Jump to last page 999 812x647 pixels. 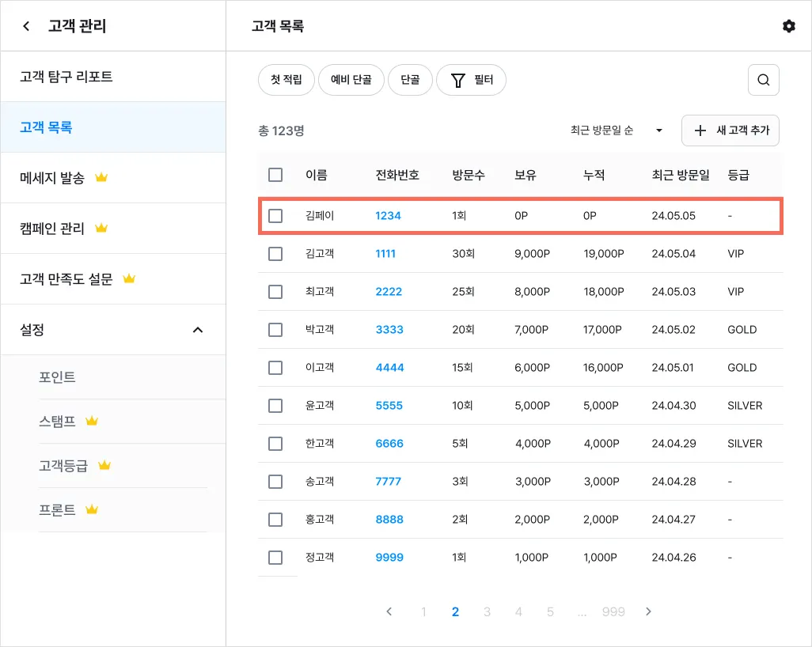[x=613, y=612]
